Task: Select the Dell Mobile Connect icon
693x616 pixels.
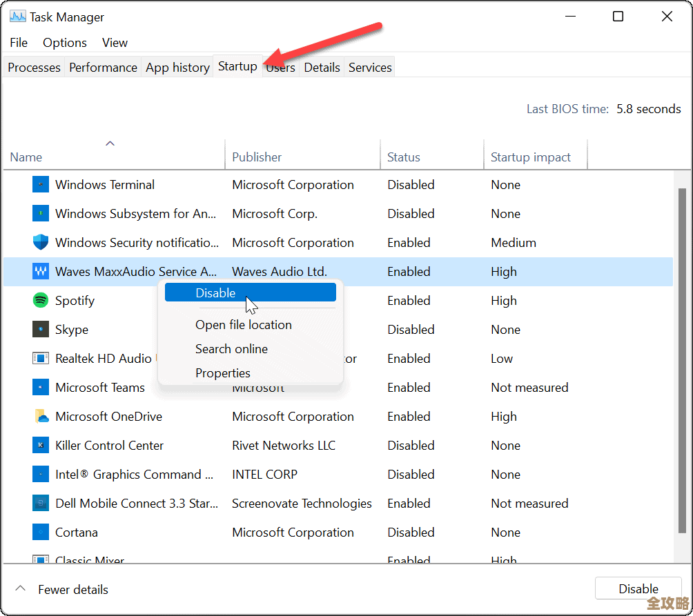Action: (41, 503)
